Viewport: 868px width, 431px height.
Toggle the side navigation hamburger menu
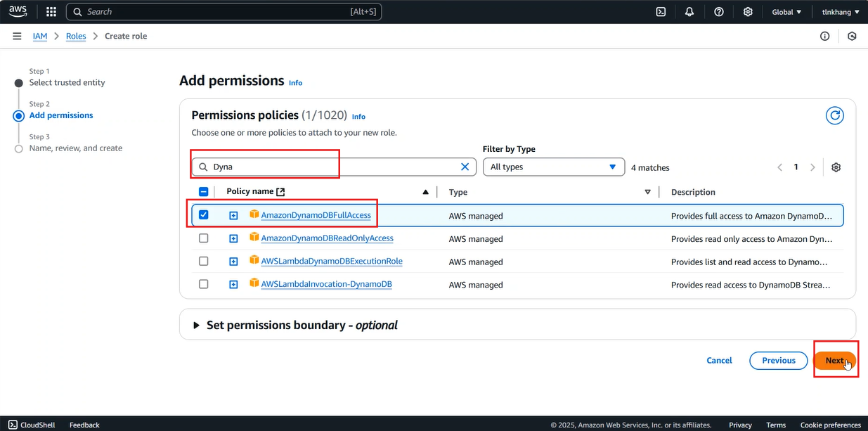[x=17, y=36]
